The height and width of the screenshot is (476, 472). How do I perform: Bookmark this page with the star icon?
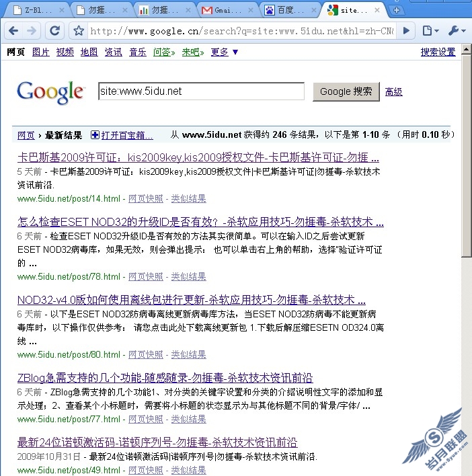click(x=79, y=31)
